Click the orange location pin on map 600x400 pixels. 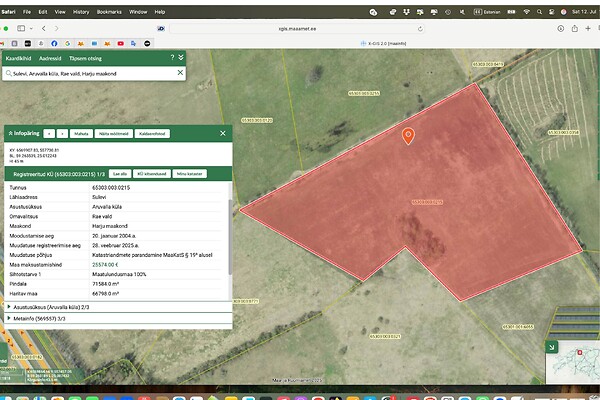(408, 136)
